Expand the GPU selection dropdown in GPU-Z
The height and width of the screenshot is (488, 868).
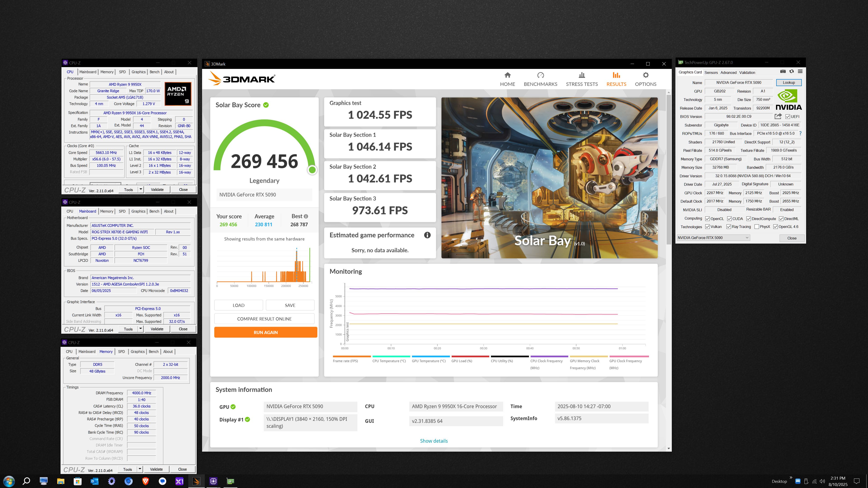click(747, 237)
